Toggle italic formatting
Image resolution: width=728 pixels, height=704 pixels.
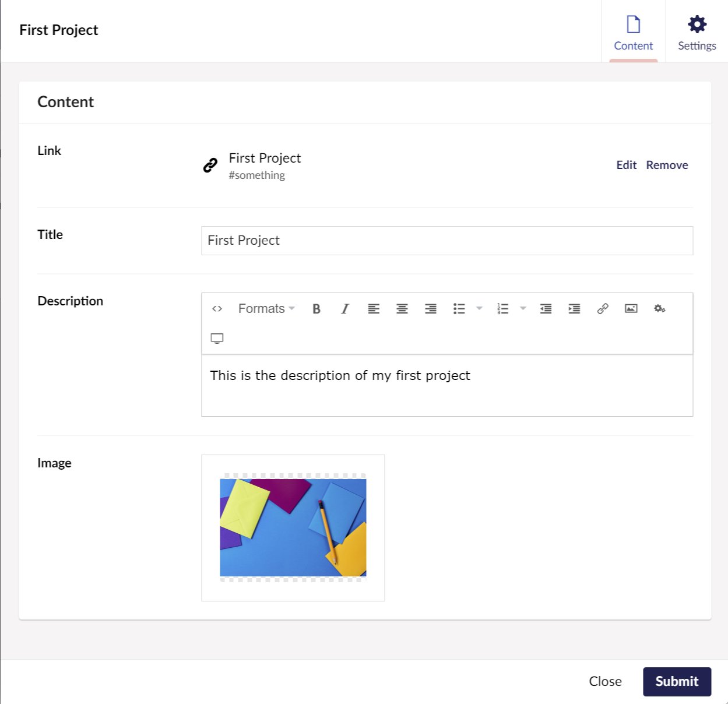[x=345, y=309]
